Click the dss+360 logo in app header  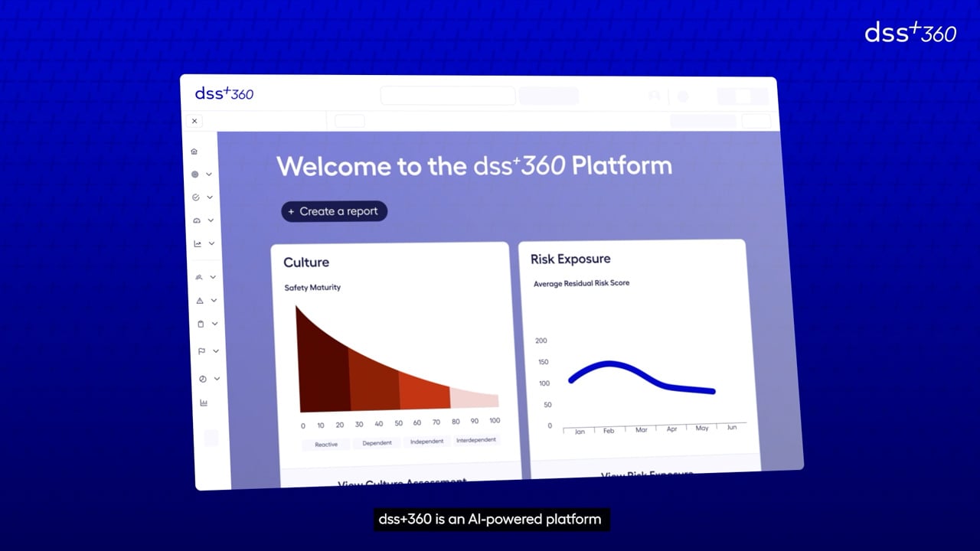[224, 93]
